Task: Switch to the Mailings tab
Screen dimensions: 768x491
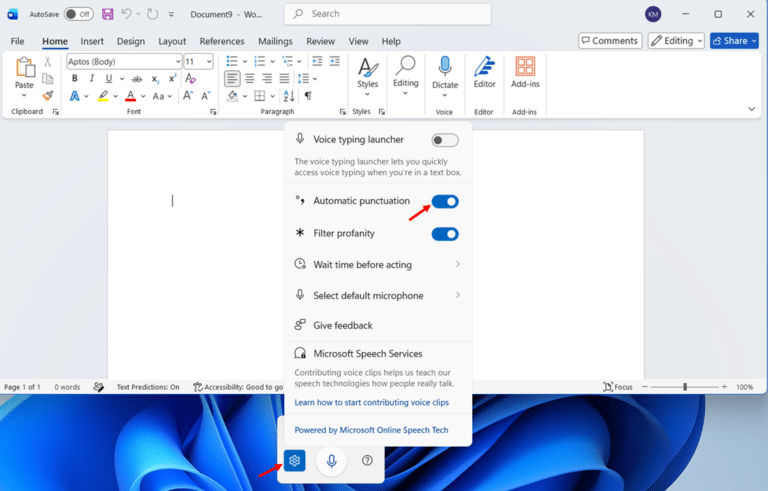Action: coord(275,41)
